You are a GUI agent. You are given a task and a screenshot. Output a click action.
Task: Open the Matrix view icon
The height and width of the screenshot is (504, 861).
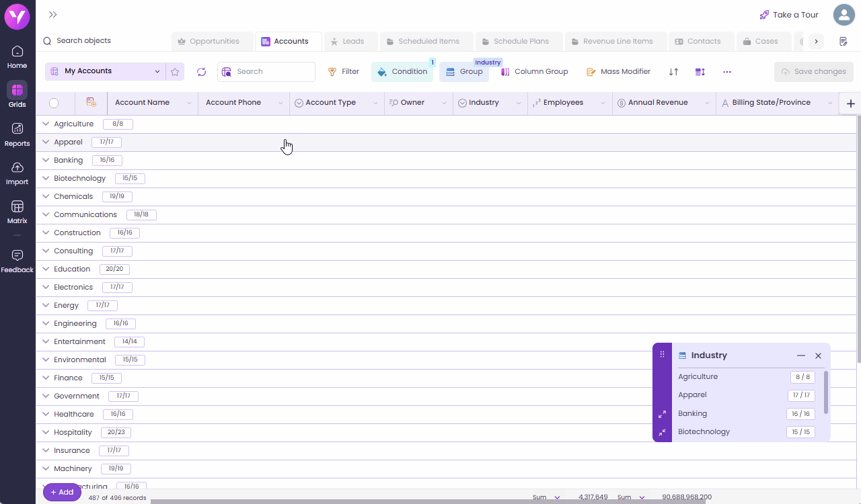[x=17, y=211]
